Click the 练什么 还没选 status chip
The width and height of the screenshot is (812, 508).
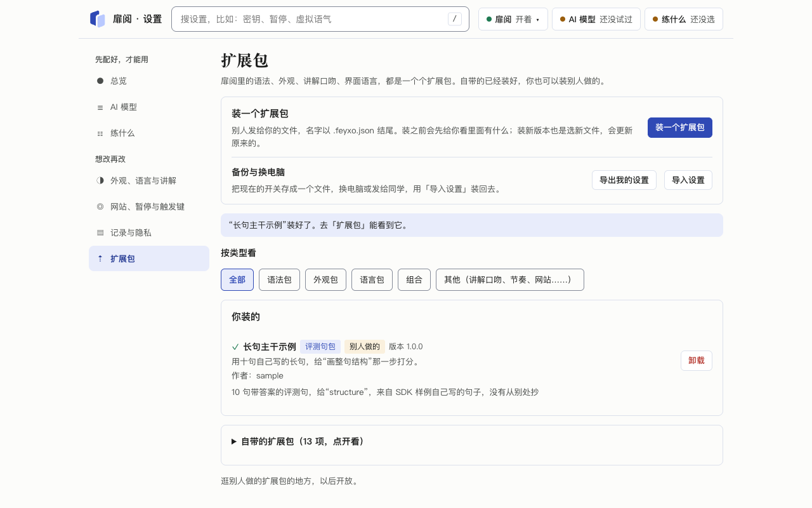(684, 19)
